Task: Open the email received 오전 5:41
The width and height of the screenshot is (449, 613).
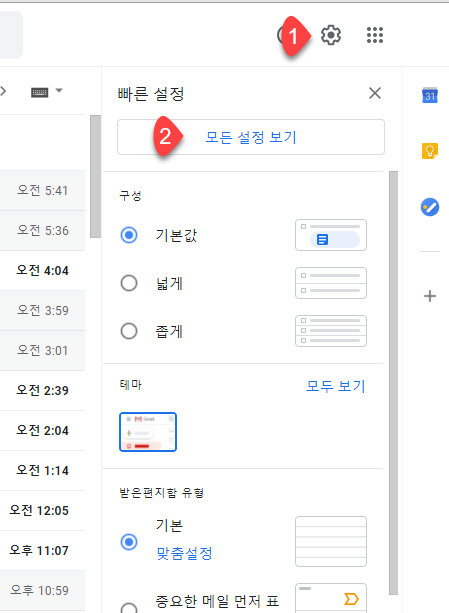Action: pyautogui.click(x=42, y=190)
